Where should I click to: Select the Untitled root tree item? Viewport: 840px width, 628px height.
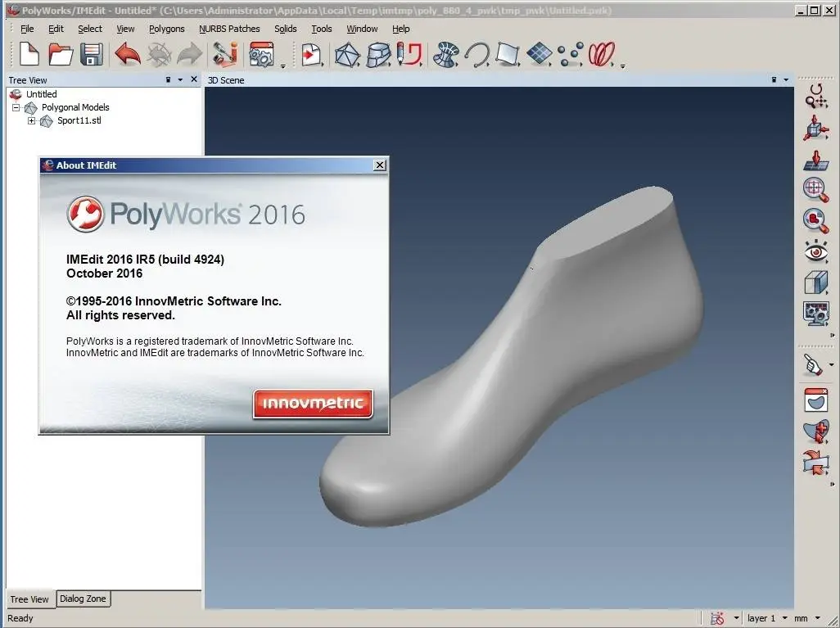pyautogui.click(x=41, y=94)
